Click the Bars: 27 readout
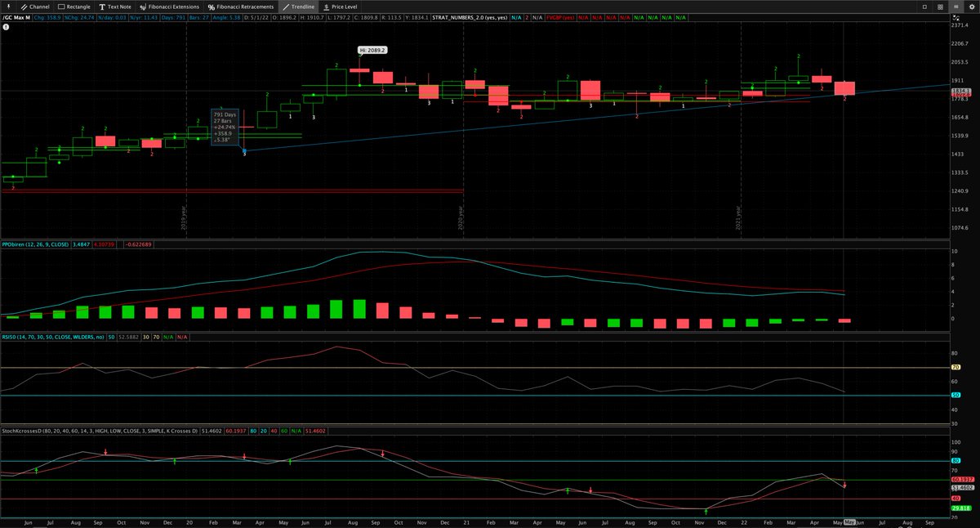 pos(201,17)
